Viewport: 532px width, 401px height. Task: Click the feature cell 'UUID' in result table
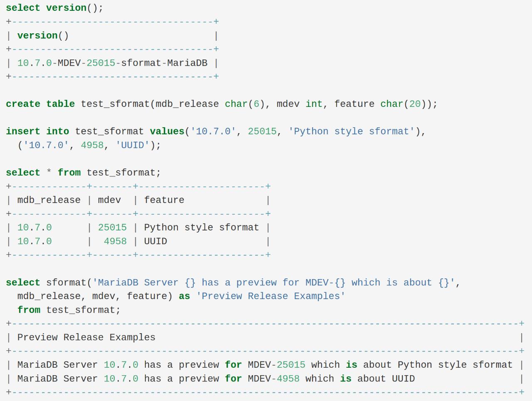(155, 241)
